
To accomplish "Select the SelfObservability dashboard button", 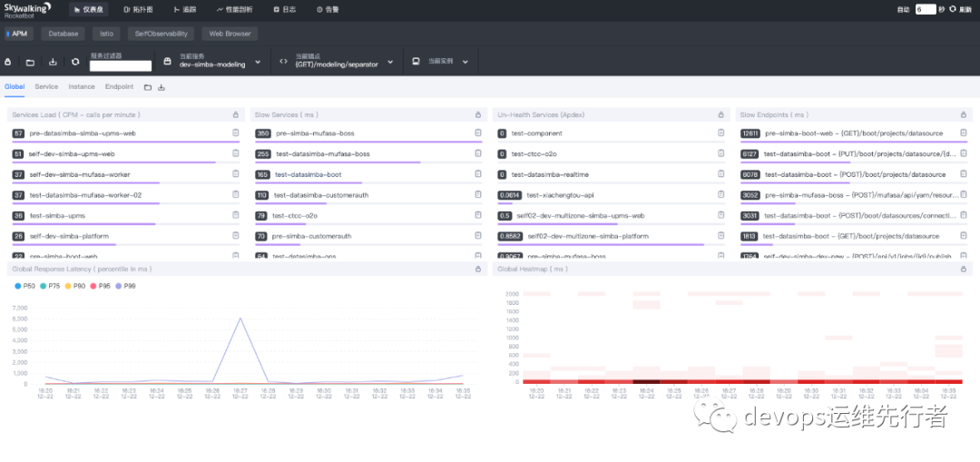I will (162, 34).
